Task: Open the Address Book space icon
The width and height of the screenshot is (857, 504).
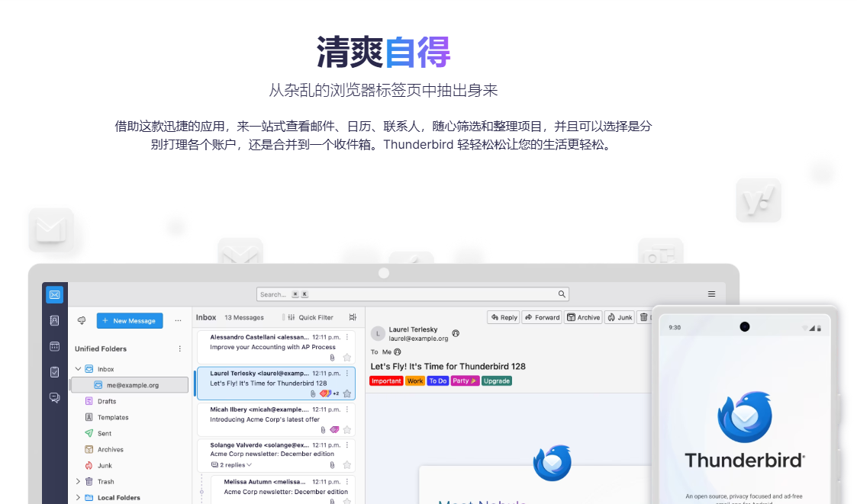Action: pyautogui.click(x=55, y=320)
